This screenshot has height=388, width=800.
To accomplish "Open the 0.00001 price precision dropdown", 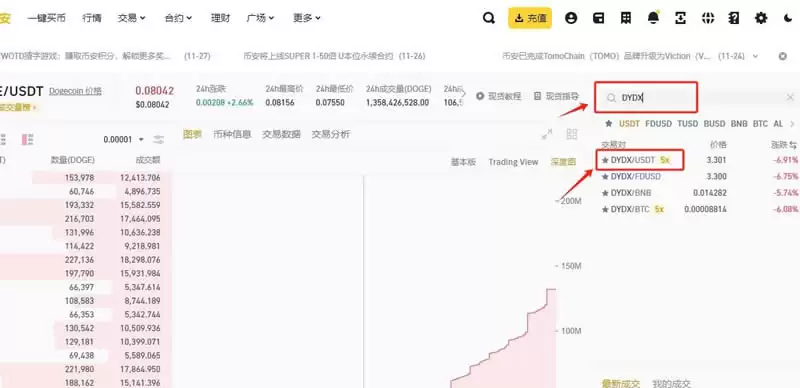I will pyautogui.click(x=123, y=139).
